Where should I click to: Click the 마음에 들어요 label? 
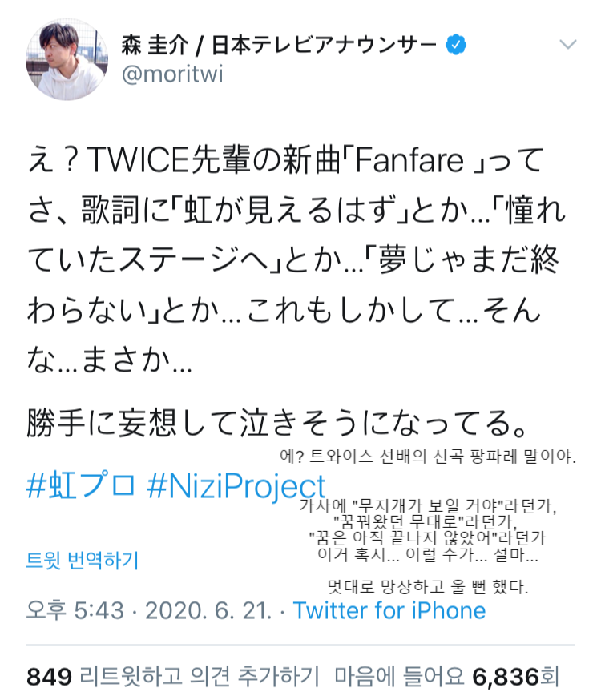(399, 676)
